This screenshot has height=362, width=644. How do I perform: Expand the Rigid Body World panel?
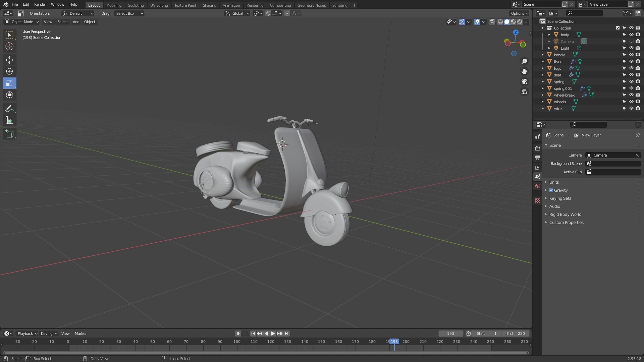[565, 214]
